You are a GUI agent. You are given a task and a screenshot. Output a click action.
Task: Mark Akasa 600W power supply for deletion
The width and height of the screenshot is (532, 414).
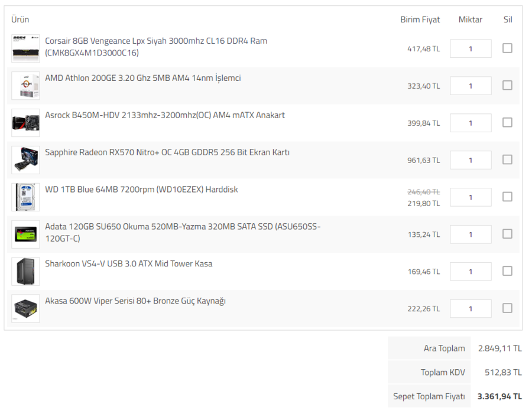[507, 308]
